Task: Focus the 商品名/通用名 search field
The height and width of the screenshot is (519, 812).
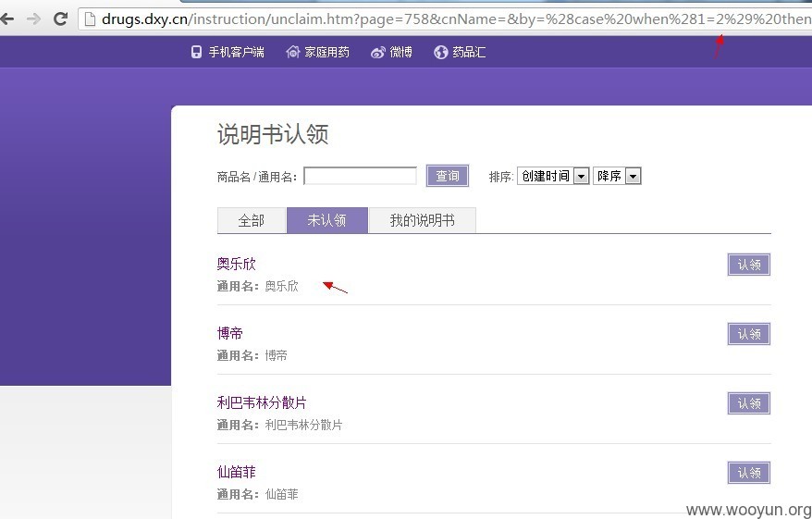Action: [360, 176]
